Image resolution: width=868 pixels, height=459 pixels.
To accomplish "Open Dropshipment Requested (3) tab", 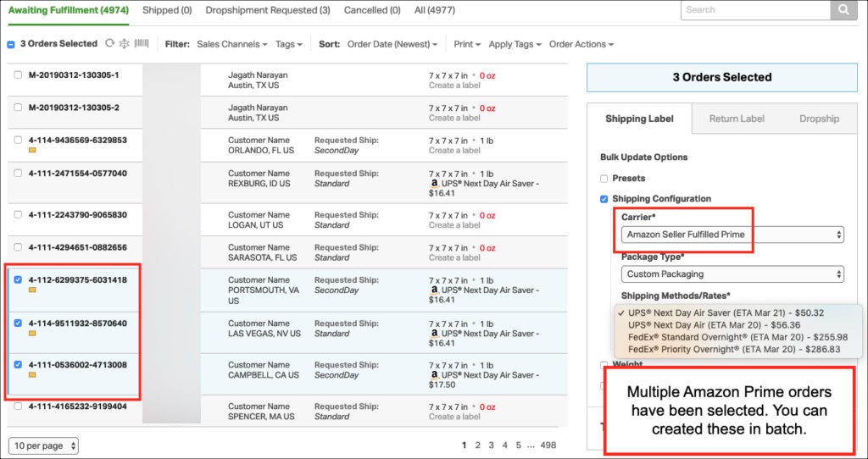I will (268, 10).
